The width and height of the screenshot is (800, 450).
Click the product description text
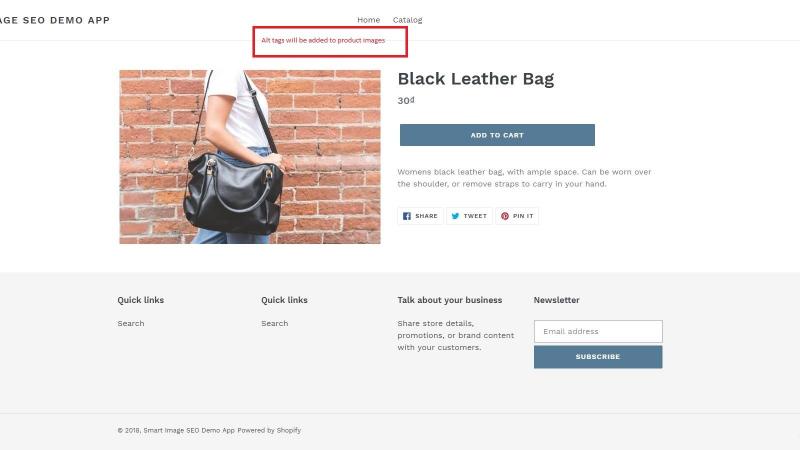click(x=524, y=178)
